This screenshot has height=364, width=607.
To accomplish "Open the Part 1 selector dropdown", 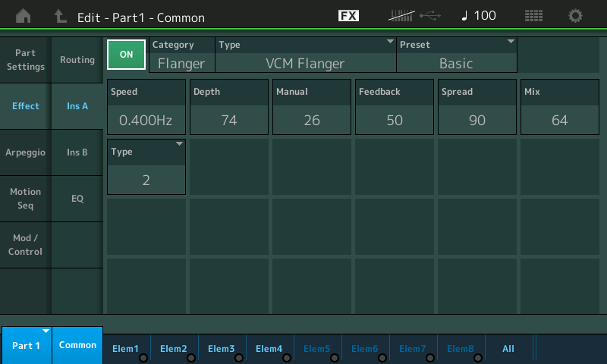I will (x=27, y=345).
